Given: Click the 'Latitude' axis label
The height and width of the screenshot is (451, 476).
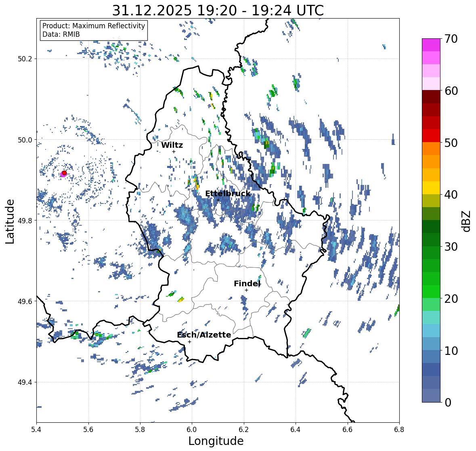Looking at the screenshot, I should 10,221.
